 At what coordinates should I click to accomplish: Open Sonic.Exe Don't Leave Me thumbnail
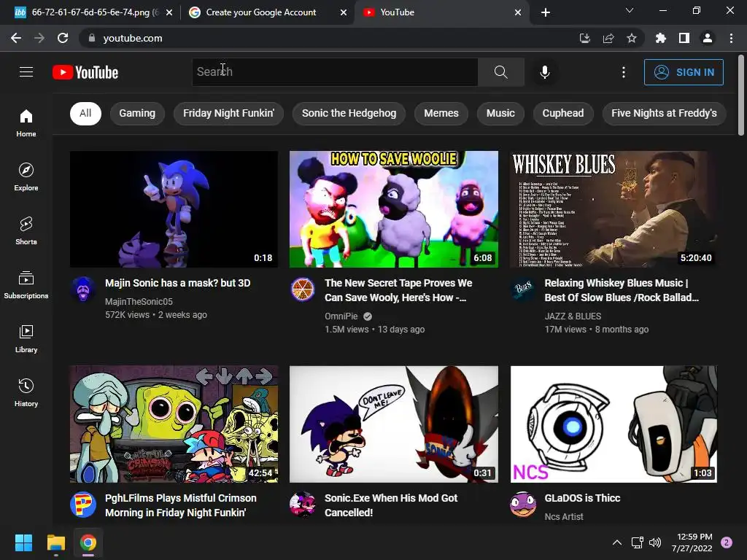click(x=394, y=424)
